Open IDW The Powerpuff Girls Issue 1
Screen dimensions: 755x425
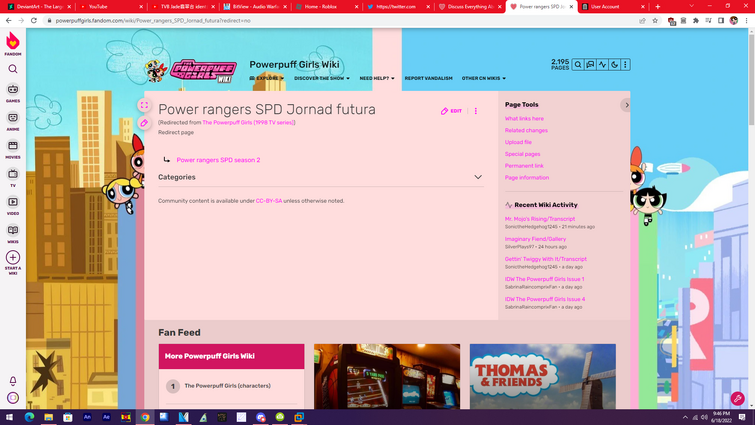coord(544,279)
